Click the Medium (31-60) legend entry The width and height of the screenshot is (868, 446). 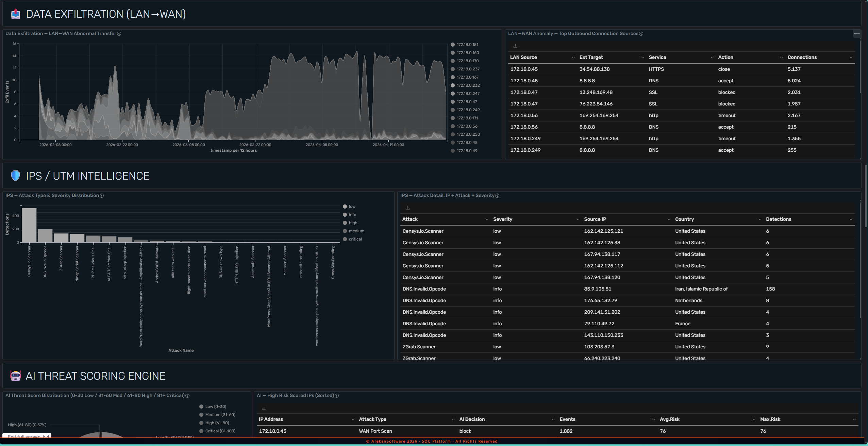pos(217,415)
